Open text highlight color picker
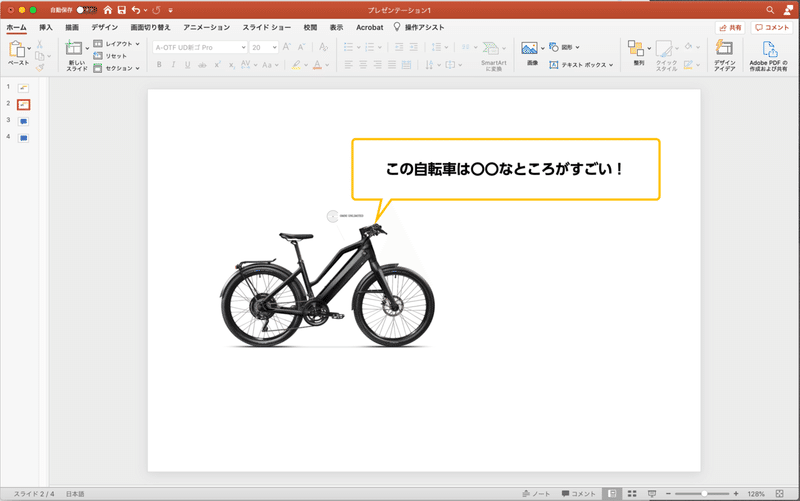This screenshot has height=501, width=800. pos(306,65)
